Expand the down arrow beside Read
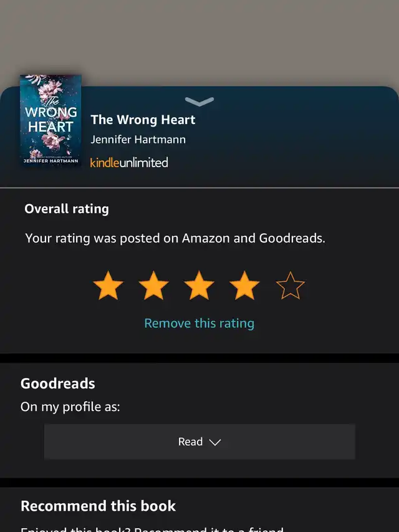399x532 pixels. [214, 442]
